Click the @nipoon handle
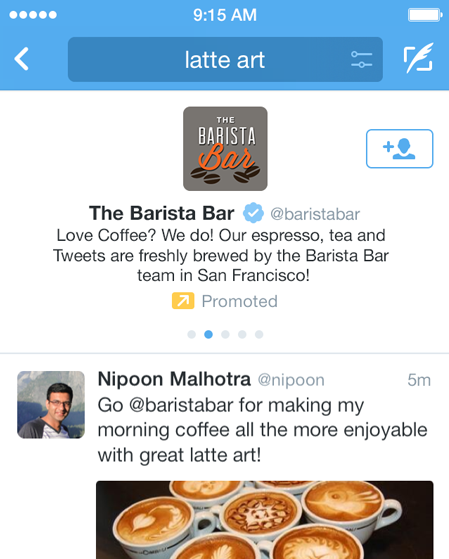 click(x=291, y=380)
